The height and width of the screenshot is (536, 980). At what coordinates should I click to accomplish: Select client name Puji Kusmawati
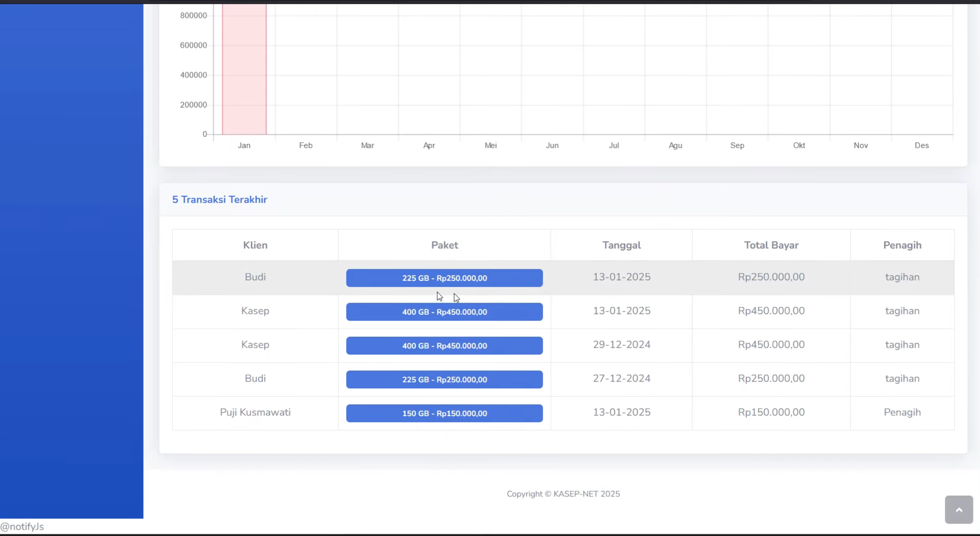pos(255,412)
